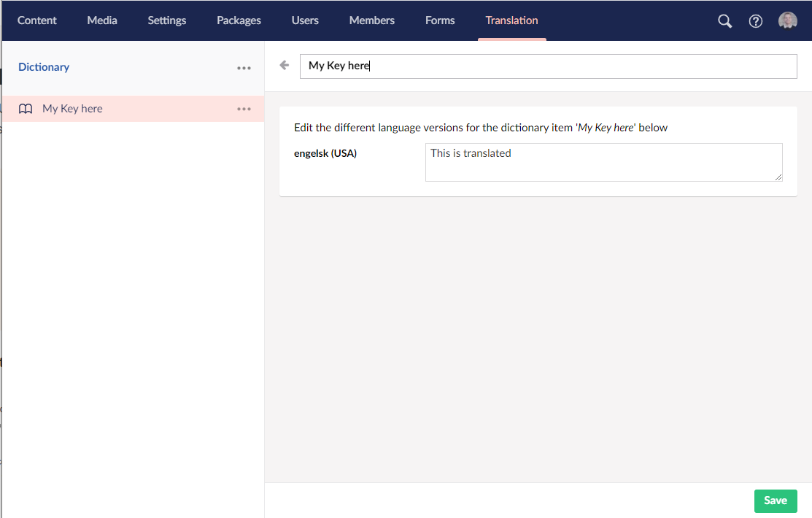Go to the Content section
The image size is (812, 518).
point(36,20)
